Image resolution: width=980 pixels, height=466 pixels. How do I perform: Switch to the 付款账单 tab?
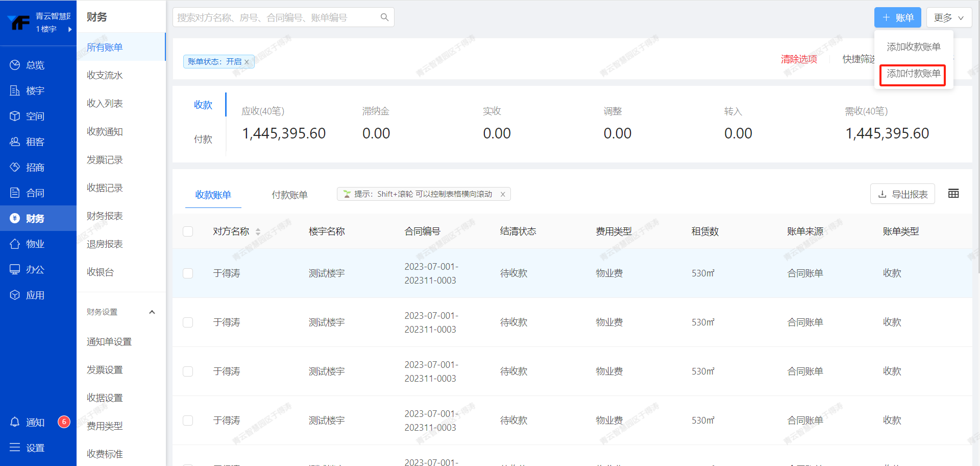click(289, 195)
